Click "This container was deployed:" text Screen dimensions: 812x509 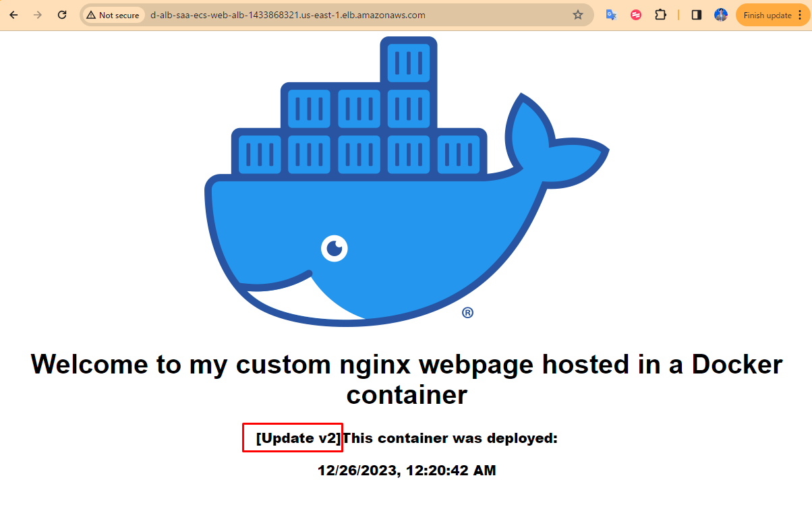(x=451, y=438)
